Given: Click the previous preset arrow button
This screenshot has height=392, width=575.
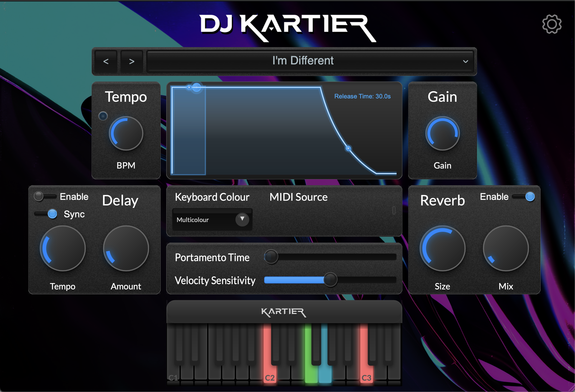Looking at the screenshot, I should pyautogui.click(x=106, y=61).
